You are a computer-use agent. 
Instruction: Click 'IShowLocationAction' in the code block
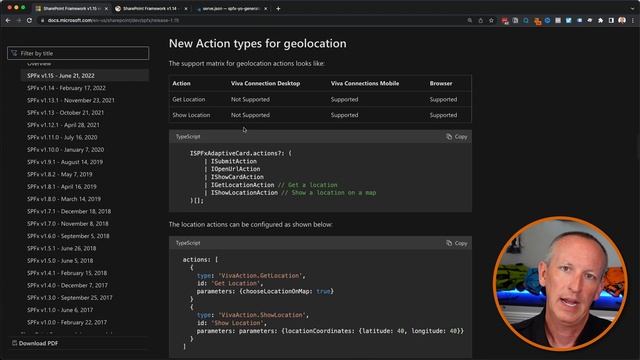[244, 193]
